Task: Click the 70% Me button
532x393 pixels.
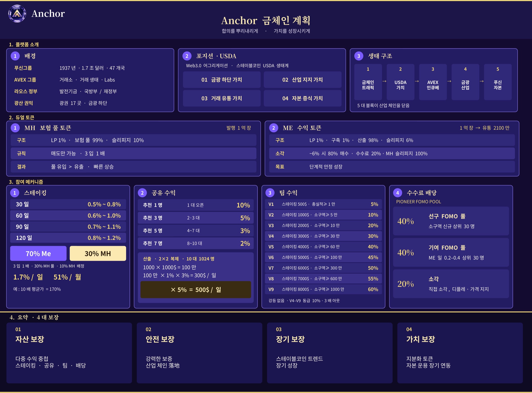Action: click(x=38, y=253)
